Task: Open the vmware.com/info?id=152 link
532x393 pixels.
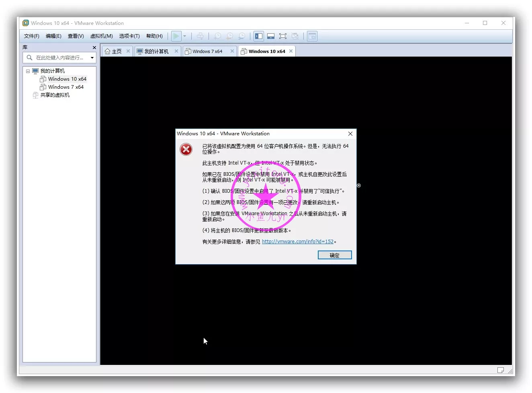Action: click(x=297, y=241)
